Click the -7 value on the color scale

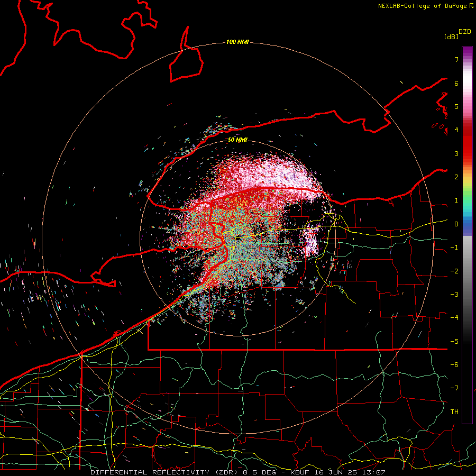[454, 388]
